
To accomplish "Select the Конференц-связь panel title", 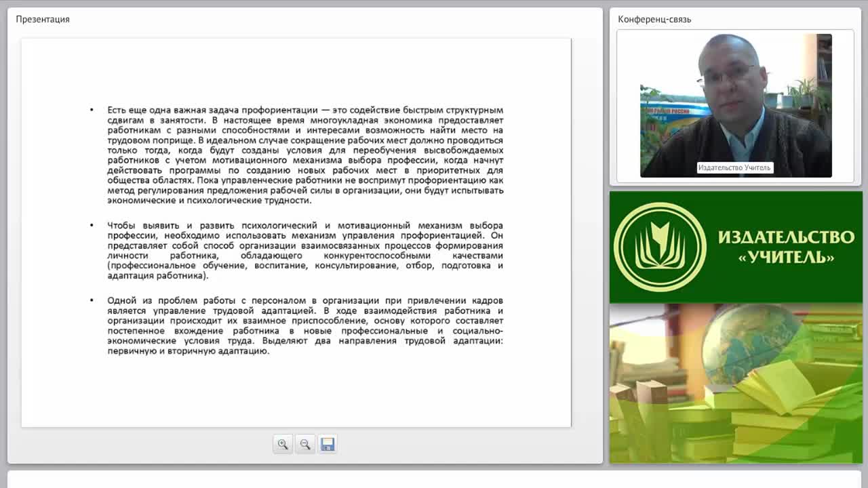I will [654, 19].
